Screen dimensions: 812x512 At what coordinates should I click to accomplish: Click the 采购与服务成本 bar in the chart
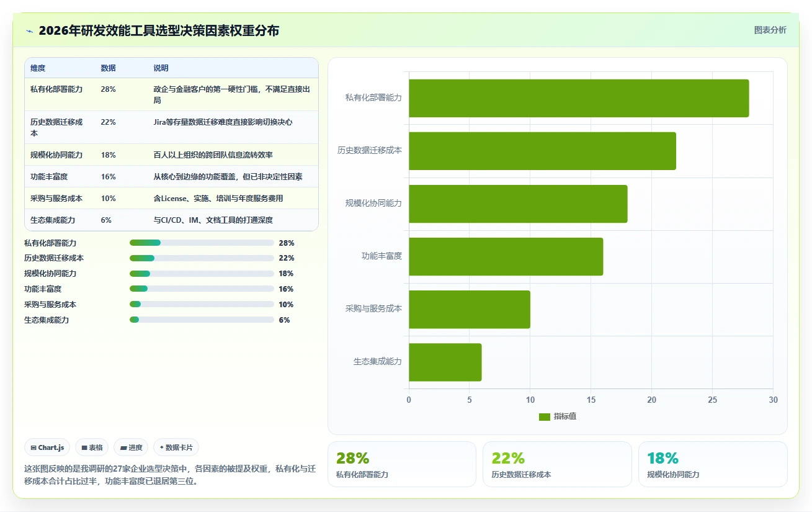tap(470, 310)
